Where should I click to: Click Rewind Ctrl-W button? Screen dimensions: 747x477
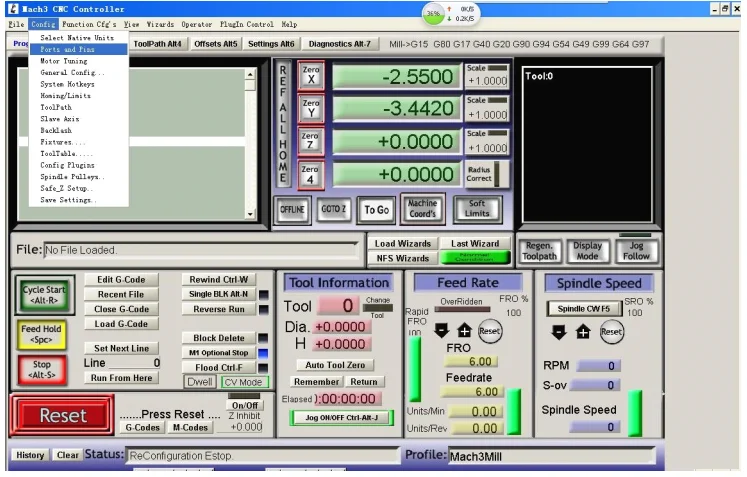pyautogui.click(x=219, y=279)
